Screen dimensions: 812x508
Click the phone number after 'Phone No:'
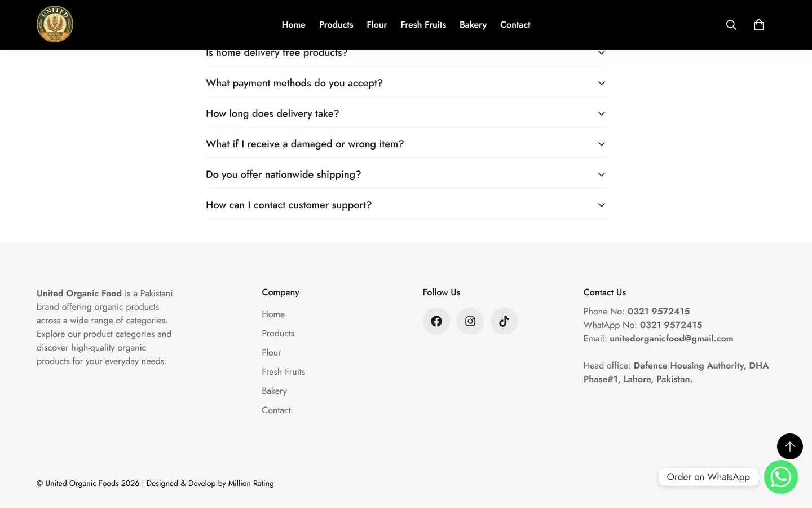(659, 312)
